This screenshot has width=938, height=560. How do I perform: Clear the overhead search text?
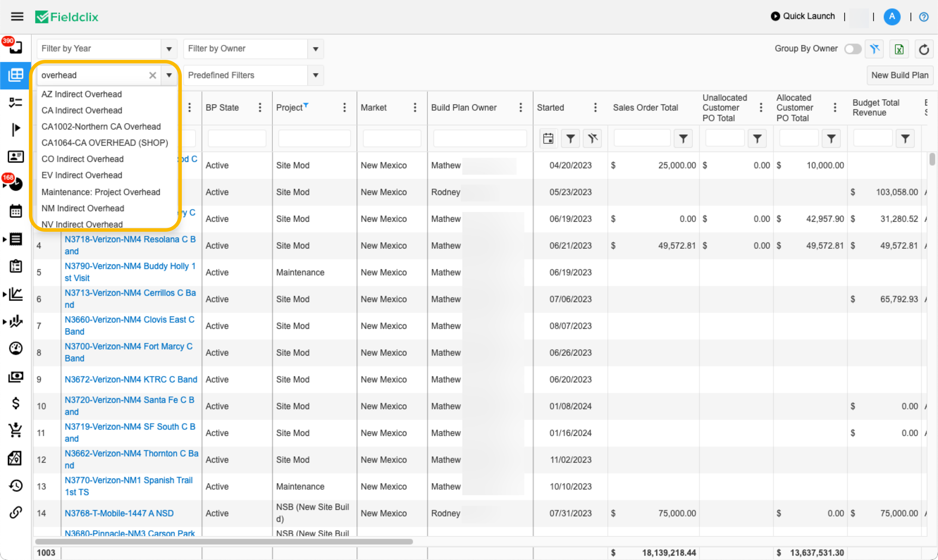[153, 75]
